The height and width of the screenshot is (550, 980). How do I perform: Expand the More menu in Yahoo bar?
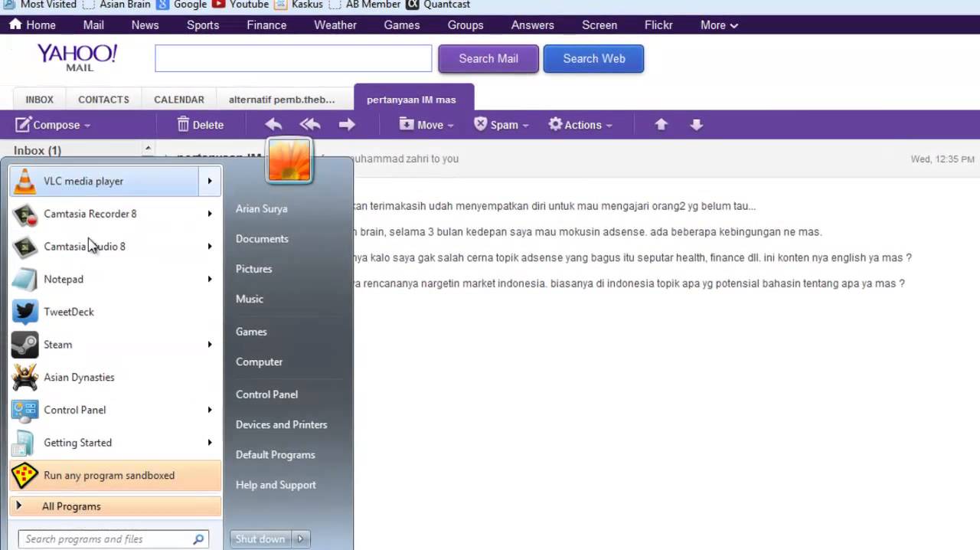(x=719, y=25)
